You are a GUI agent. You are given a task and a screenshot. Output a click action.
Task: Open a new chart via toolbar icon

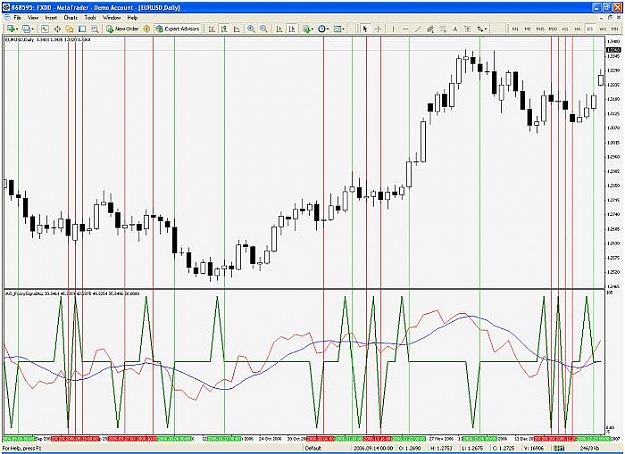click(x=10, y=29)
